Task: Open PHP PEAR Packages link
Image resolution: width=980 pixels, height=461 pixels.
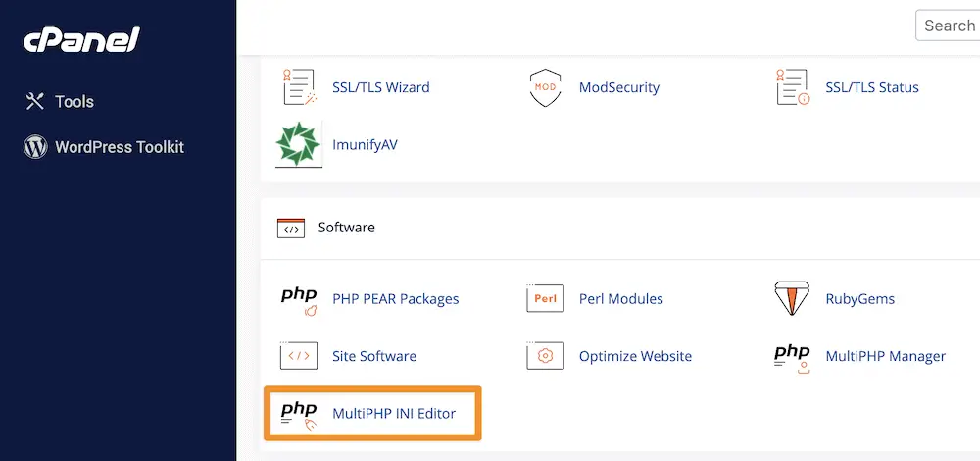Action: tap(396, 299)
